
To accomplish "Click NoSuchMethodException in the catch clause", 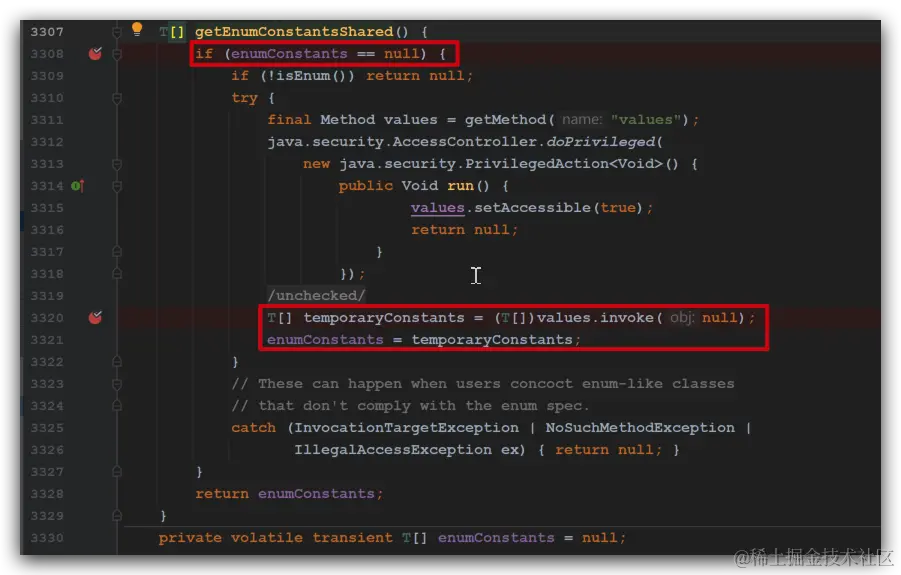I will pyautogui.click(x=640, y=428).
